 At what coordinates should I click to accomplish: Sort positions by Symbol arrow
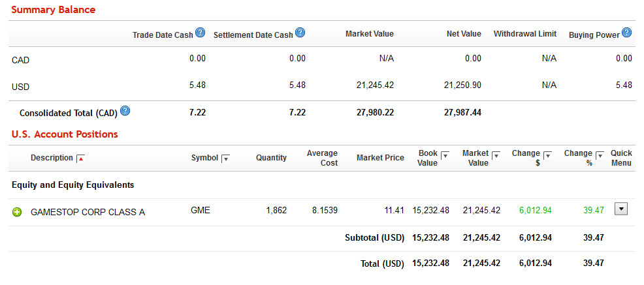(225, 158)
